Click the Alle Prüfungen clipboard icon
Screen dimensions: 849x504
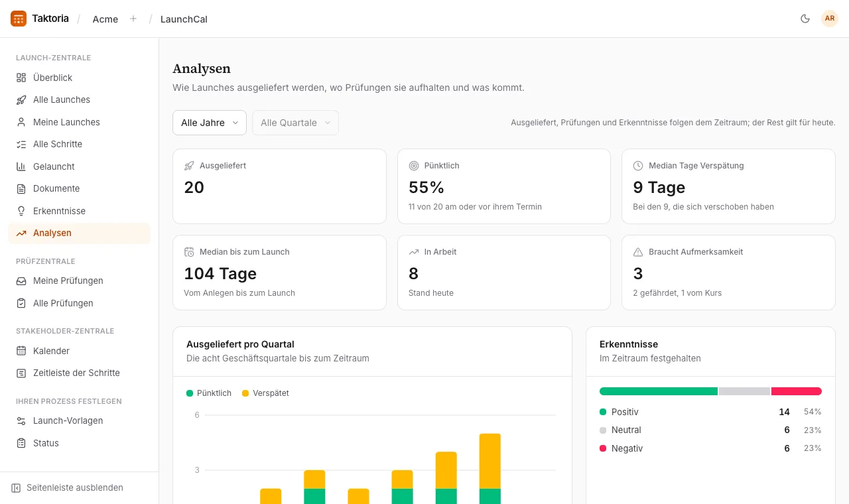pos(21,303)
